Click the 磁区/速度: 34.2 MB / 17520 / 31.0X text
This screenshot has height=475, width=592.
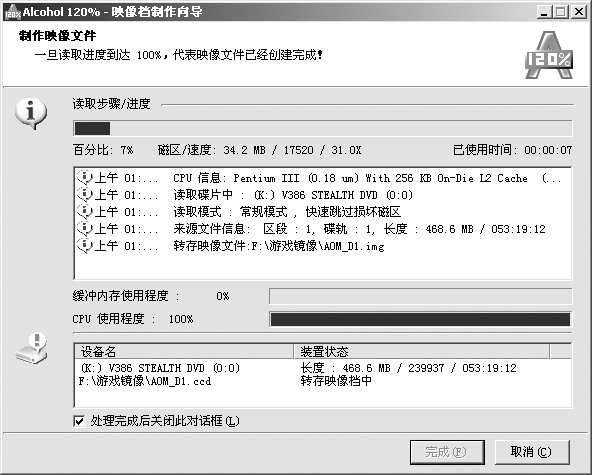tap(259, 150)
